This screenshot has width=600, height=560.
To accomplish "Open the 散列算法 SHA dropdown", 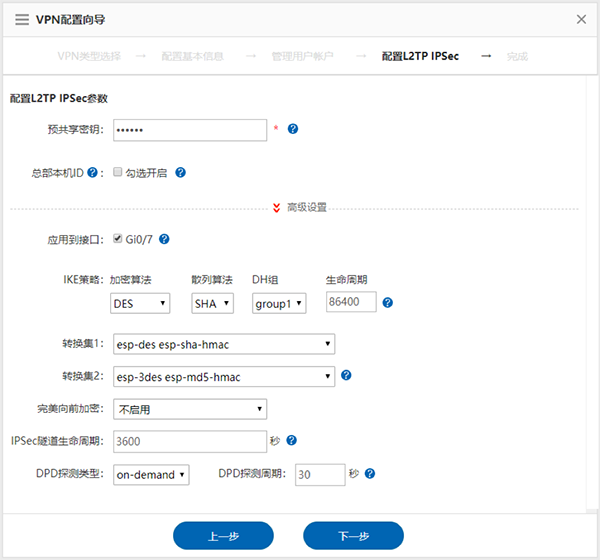I will (212, 303).
